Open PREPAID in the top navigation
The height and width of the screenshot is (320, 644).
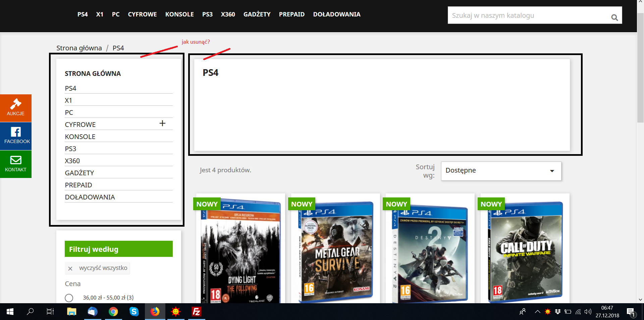292,14
